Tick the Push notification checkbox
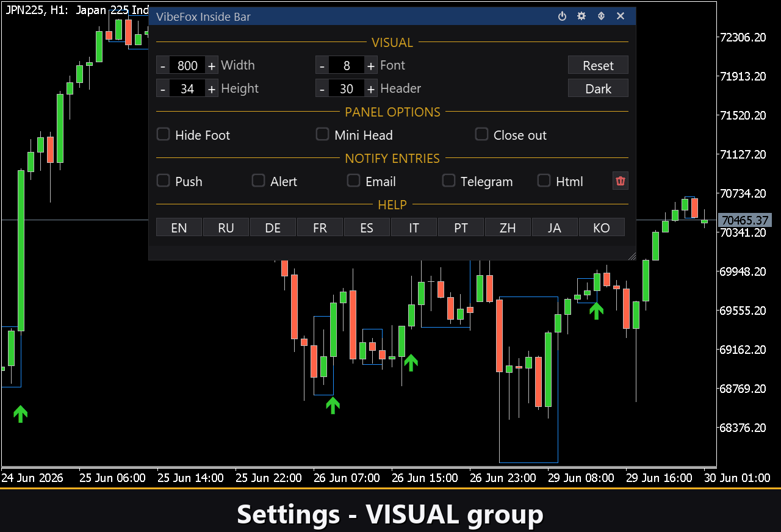781x532 pixels. click(163, 181)
